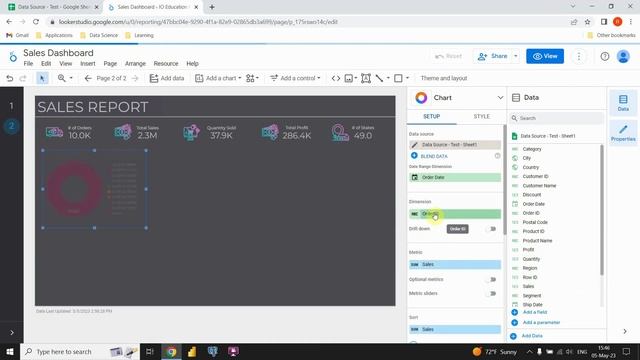Insert a text box
Image resolution: width=640 pixels, height=360 pixels.
click(x=366, y=78)
